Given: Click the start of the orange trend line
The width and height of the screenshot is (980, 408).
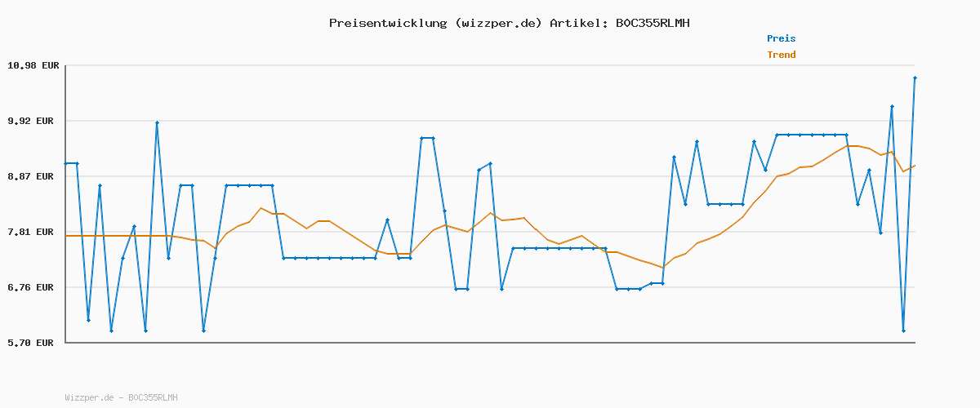Looking at the screenshot, I should 66,236.
